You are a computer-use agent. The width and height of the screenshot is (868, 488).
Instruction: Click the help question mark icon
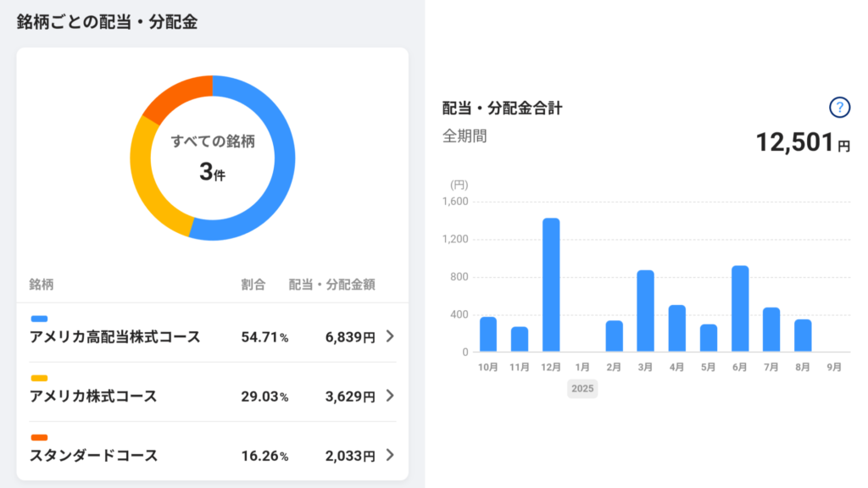coord(838,108)
